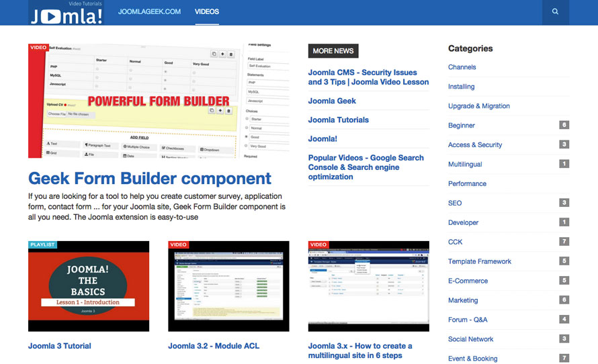Select the Forum - Q&A category
This screenshot has height=364, width=598.
(x=468, y=320)
